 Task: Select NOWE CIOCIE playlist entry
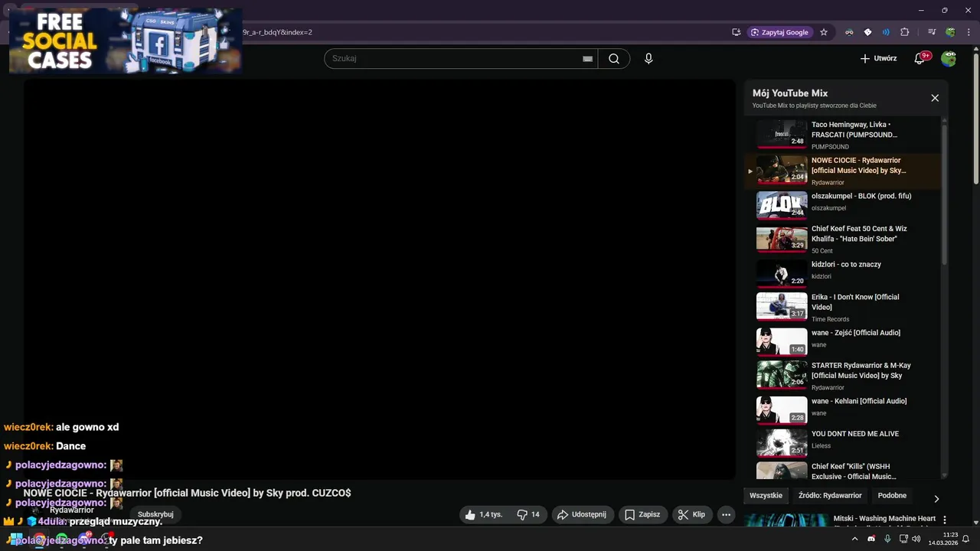tap(842, 171)
